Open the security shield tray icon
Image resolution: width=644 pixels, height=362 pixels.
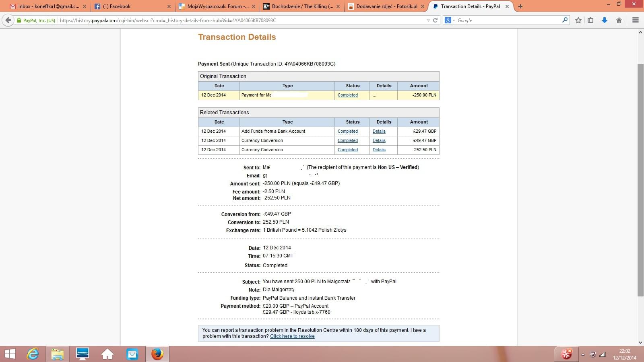click(592, 354)
